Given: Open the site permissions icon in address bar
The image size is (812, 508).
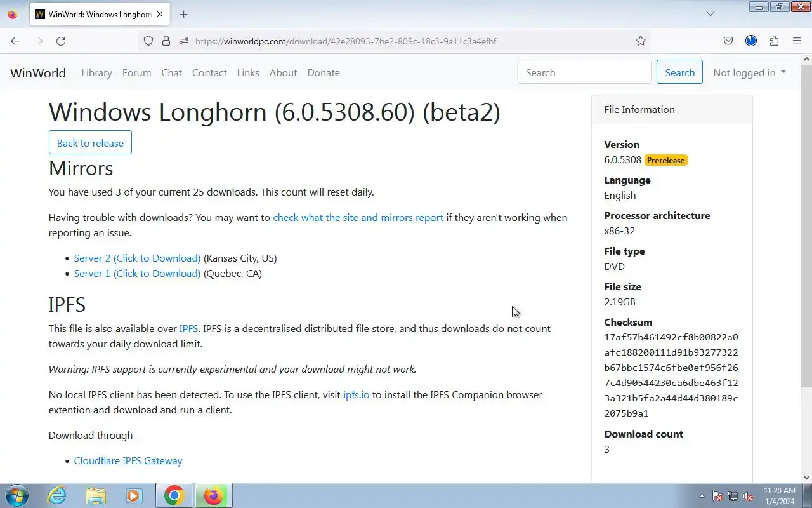Looking at the screenshot, I should point(184,41).
